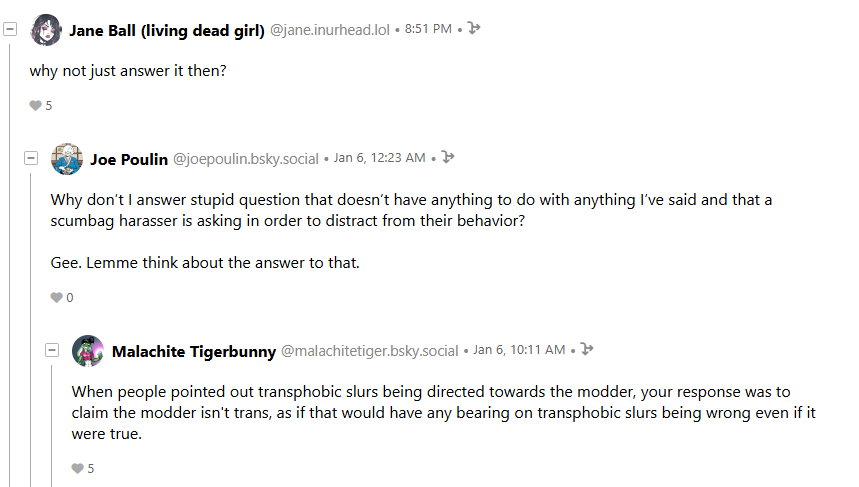Click the @joepoulin.bsky.social handle
Screen dimensions: 859x487
246,159
